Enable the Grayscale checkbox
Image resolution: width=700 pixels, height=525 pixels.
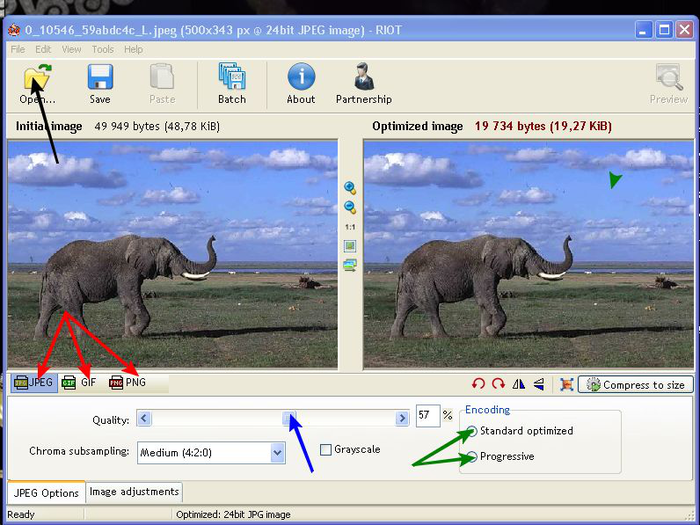coord(326,450)
